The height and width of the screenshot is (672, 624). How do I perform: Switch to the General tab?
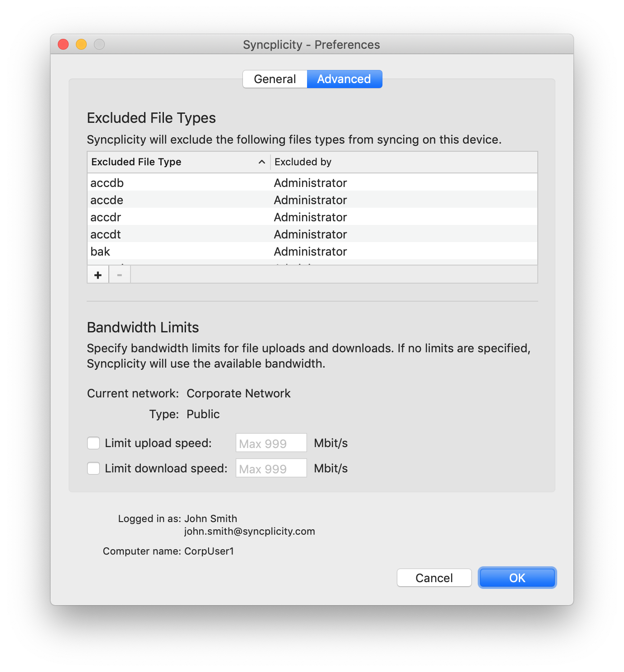click(x=275, y=79)
